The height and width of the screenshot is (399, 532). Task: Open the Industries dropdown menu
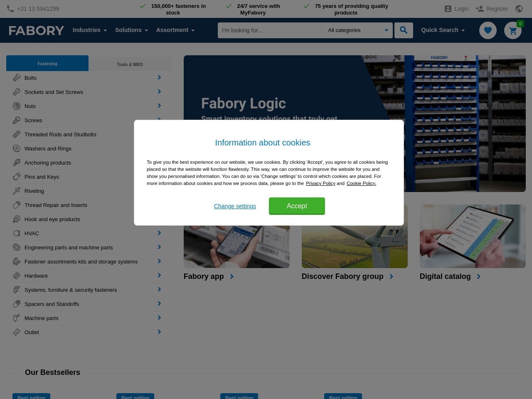point(89,30)
